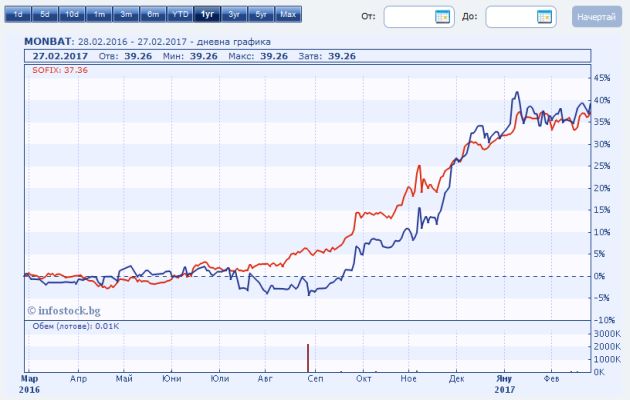Click the MONBAT title text
The width and height of the screenshot is (630, 400).
pyautogui.click(x=48, y=42)
